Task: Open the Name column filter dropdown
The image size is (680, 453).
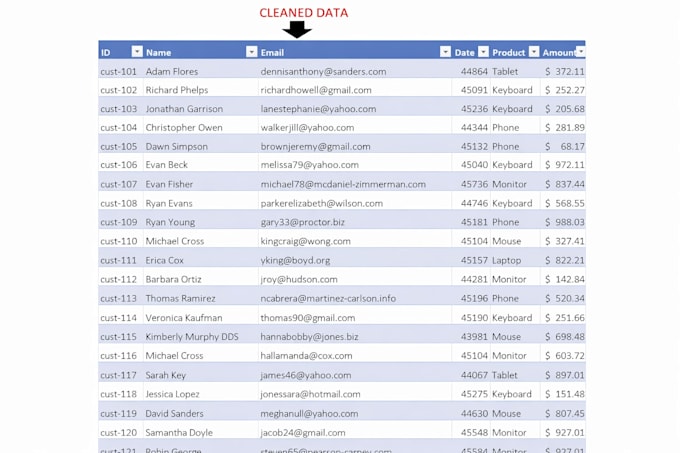Action: pyautogui.click(x=252, y=52)
